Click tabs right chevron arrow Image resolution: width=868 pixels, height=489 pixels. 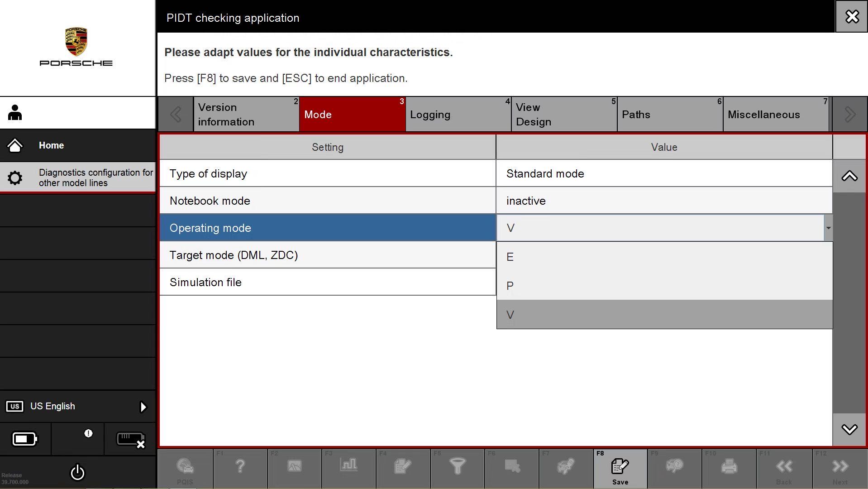(x=849, y=115)
